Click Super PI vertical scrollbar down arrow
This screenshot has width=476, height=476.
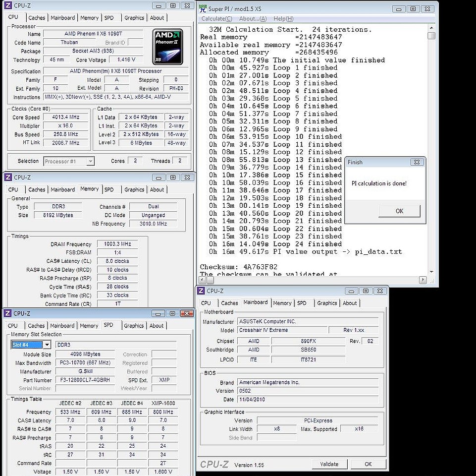pyautogui.click(x=431, y=271)
